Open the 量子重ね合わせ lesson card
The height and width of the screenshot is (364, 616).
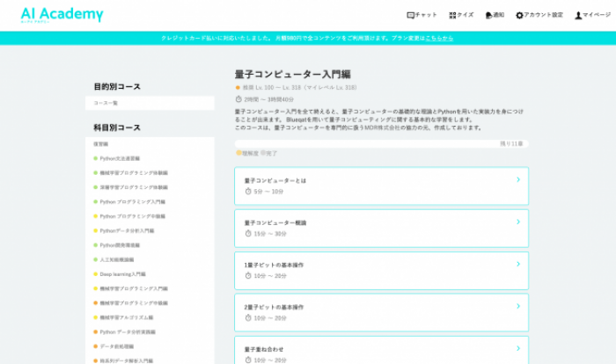pos(381,350)
